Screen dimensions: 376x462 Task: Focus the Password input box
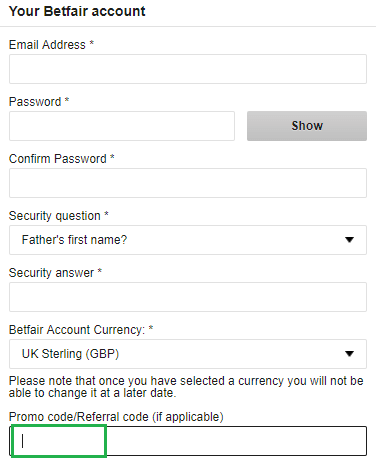(x=122, y=126)
